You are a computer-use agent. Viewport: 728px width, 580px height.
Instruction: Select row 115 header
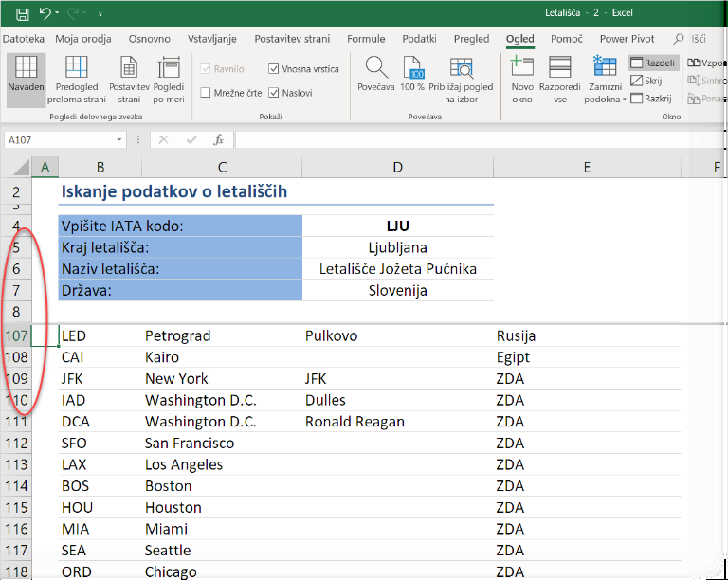pyautogui.click(x=16, y=508)
